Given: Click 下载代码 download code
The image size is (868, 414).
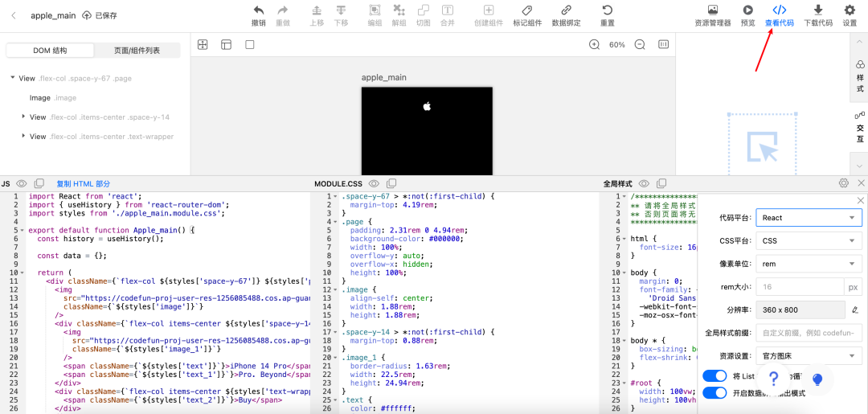Looking at the screenshot, I should click(x=818, y=16).
